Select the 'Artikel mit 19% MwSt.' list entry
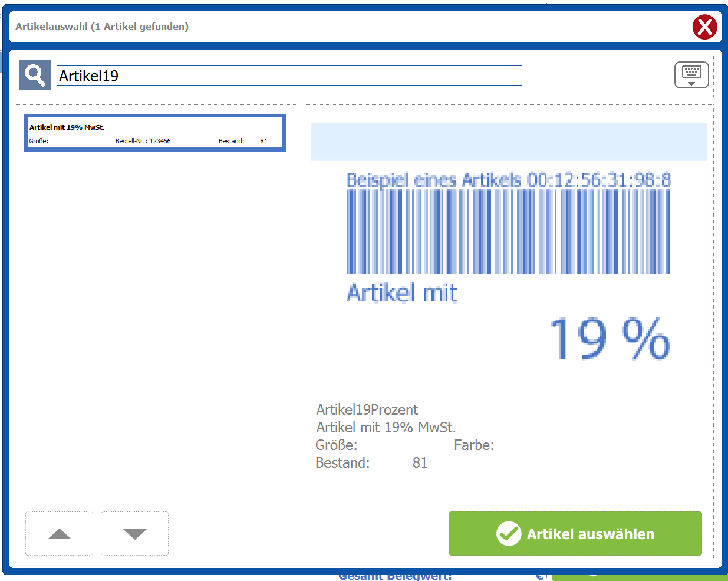Image resolution: width=728 pixels, height=581 pixels. [x=154, y=133]
